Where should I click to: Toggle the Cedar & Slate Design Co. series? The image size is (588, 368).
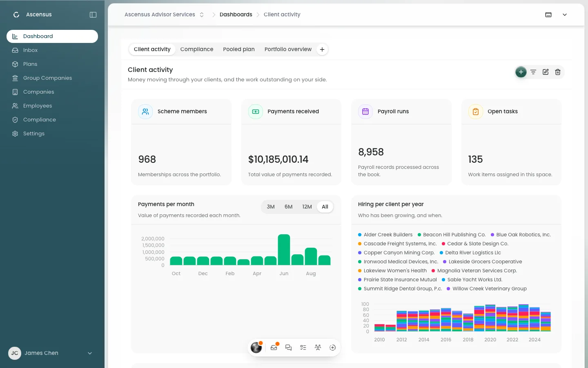click(x=475, y=244)
